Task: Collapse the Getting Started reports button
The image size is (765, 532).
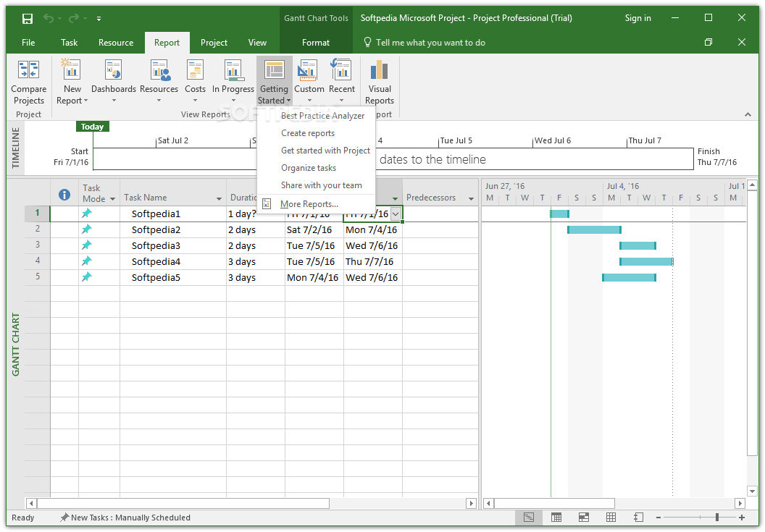Action: click(274, 82)
